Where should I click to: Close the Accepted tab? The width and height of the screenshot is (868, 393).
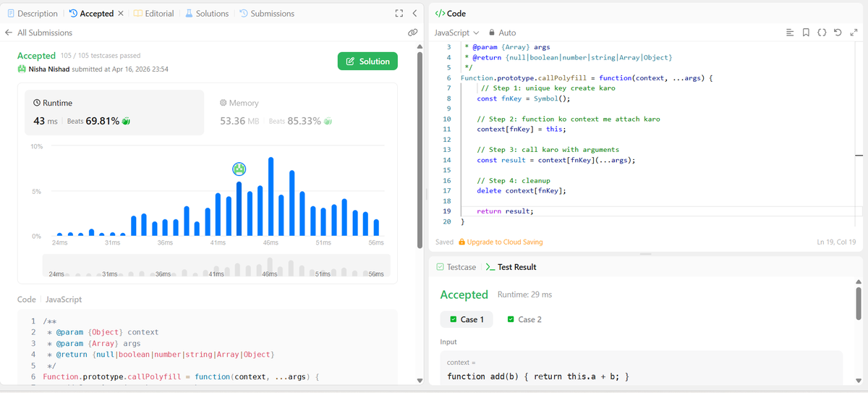[120, 14]
